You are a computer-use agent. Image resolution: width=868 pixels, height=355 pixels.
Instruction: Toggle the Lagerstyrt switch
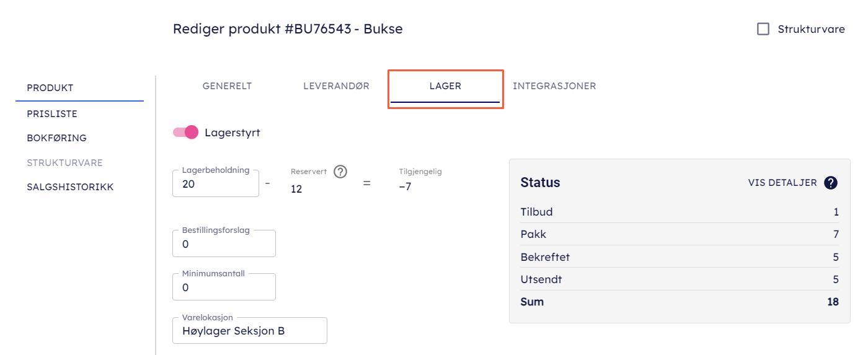[x=186, y=132]
